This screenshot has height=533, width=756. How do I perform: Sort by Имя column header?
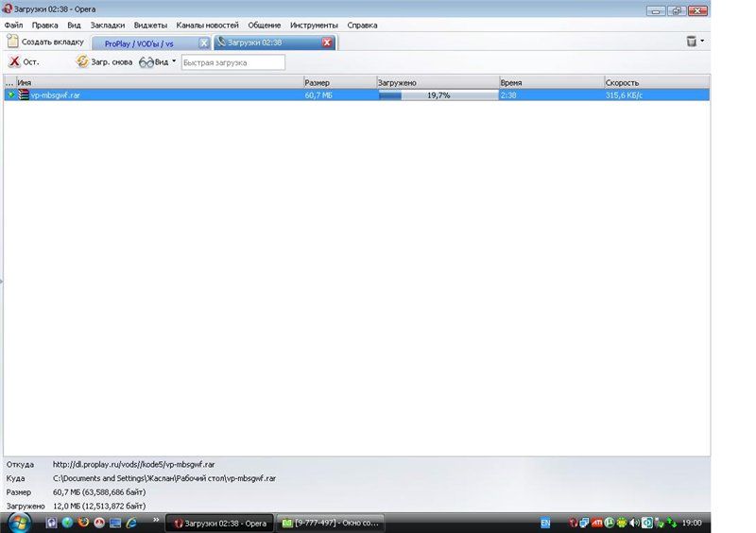160,82
